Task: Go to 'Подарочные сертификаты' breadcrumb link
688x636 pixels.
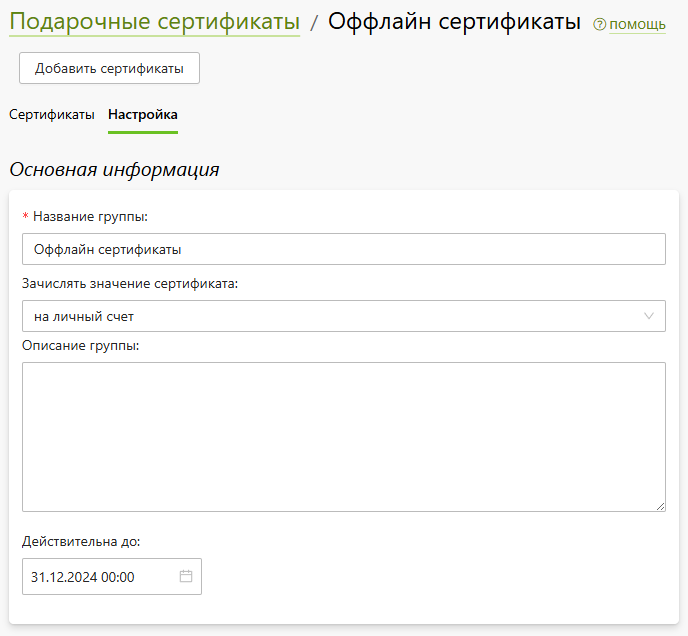Action: pos(154,22)
